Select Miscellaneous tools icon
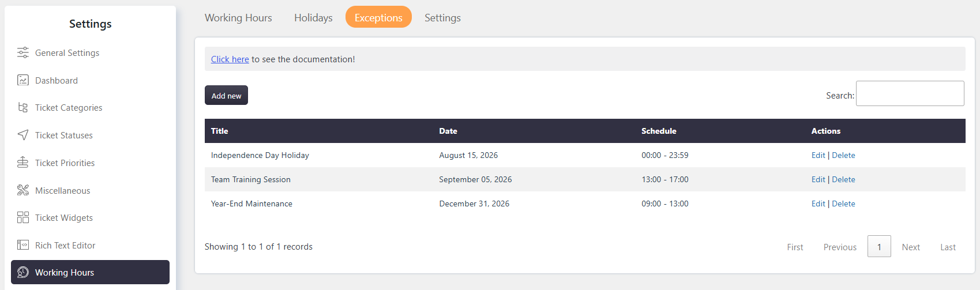Viewport: 980px width, 290px height. coord(23,190)
